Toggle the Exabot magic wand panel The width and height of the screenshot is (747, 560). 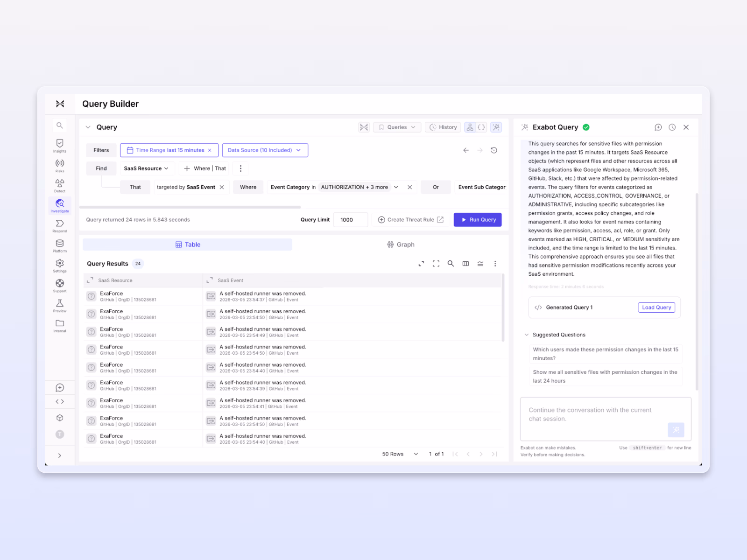tap(496, 127)
